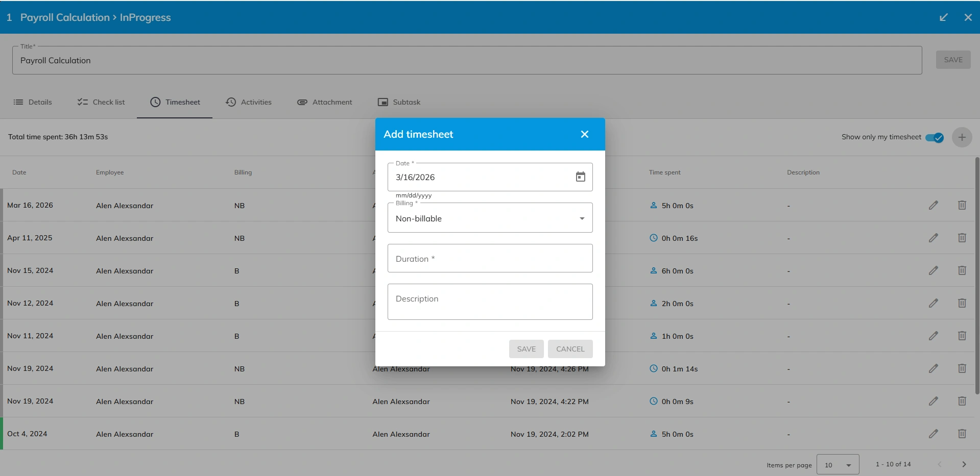Screen dimensions: 980x476
Task: Delete the Apr 11, 2025 timesheet entry
Action: pos(962,238)
